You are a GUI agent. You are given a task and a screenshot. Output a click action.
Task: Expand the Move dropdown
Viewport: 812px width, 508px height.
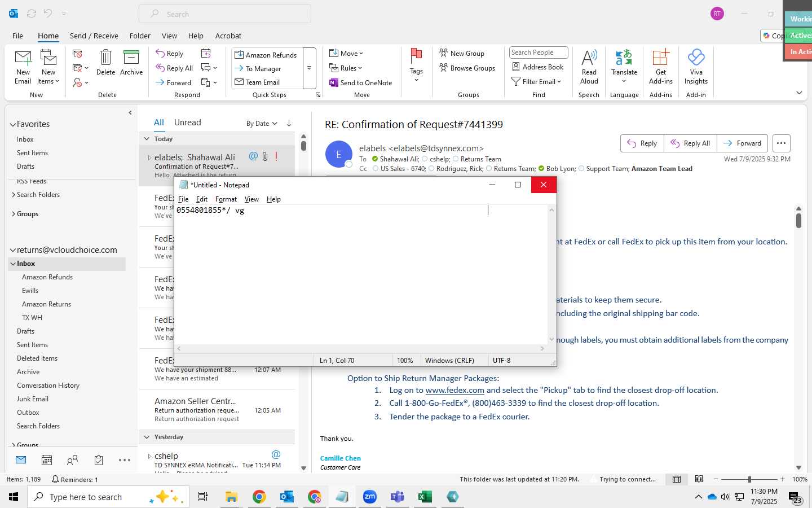(346, 54)
